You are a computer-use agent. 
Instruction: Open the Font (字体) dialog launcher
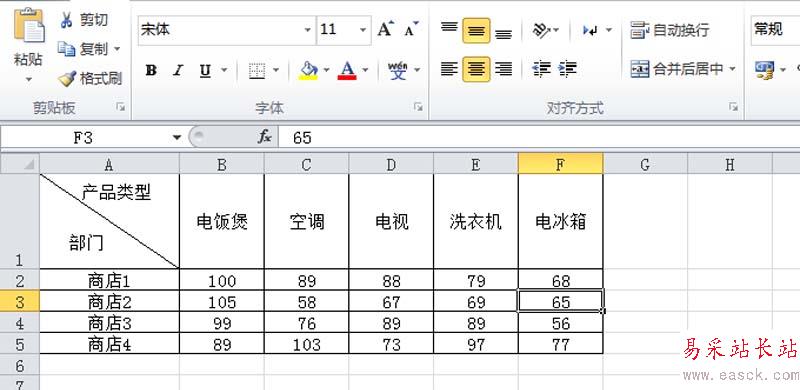click(418, 107)
